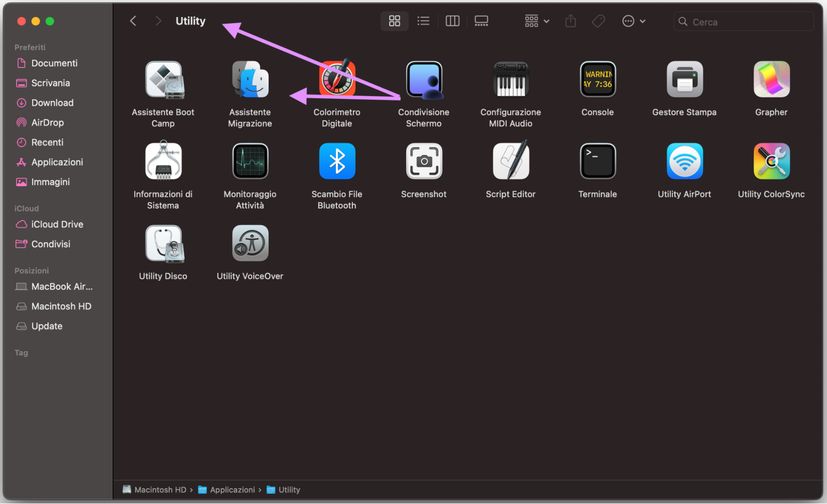This screenshot has width=827, height=504.
Task: Launch Script Editor
Action: (x=511, y=161)
